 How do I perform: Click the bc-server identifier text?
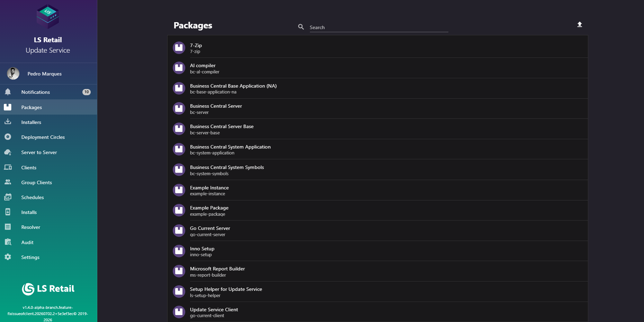click(199, 112)
